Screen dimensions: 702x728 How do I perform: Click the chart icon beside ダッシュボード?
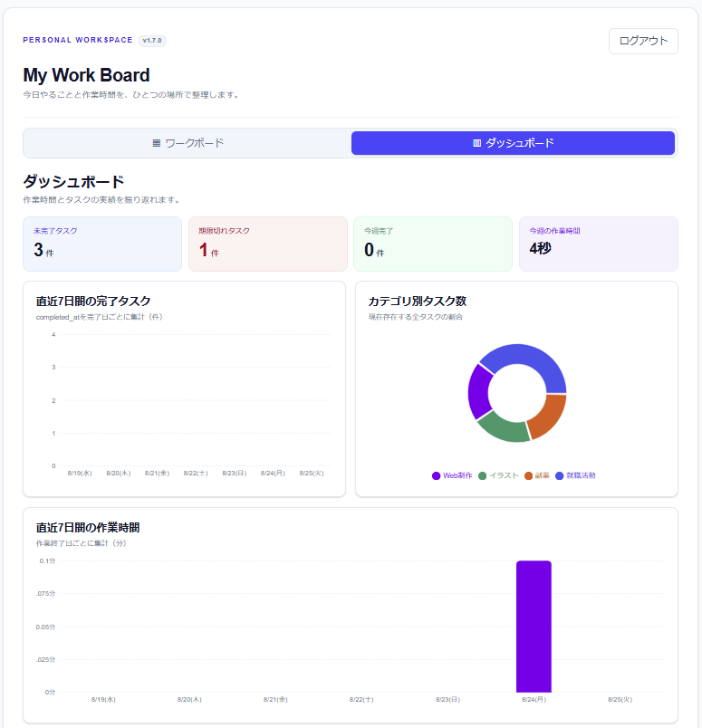click(476, 143)
